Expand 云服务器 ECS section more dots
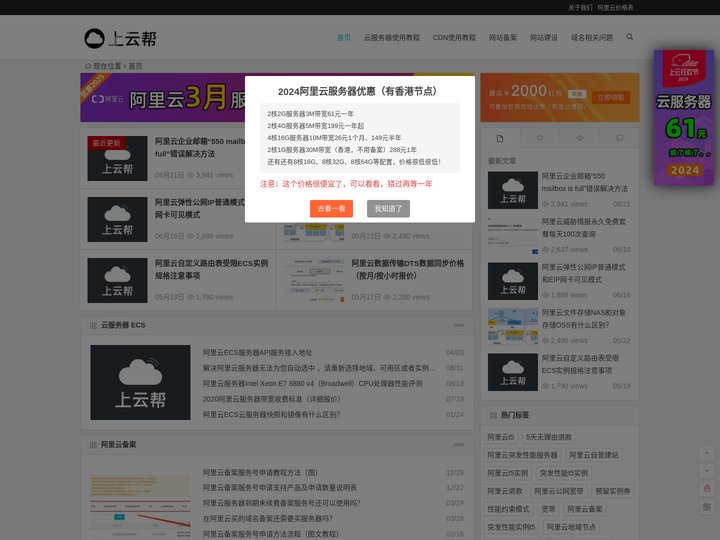Screen dimensions: 720x540 [x=458, y=325]
